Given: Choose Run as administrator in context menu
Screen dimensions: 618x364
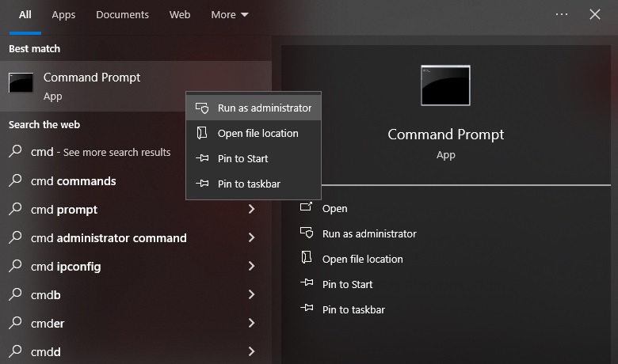Looking at the screenshot, I should pyautogui.click(x=254, y=108).
